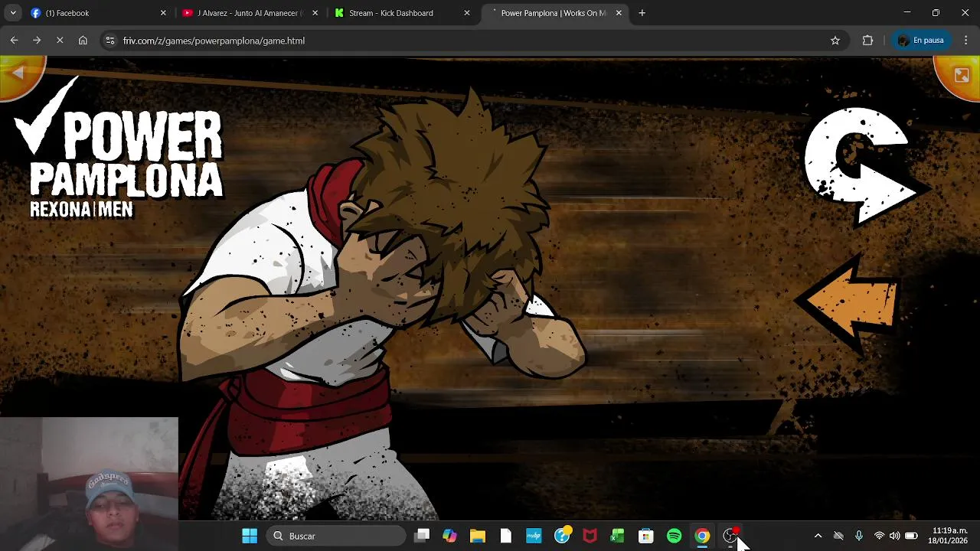The height and width of the screenshot is (551, 980).
Task: Close the J Alvarez tab
Action: [x=315, y=13]
